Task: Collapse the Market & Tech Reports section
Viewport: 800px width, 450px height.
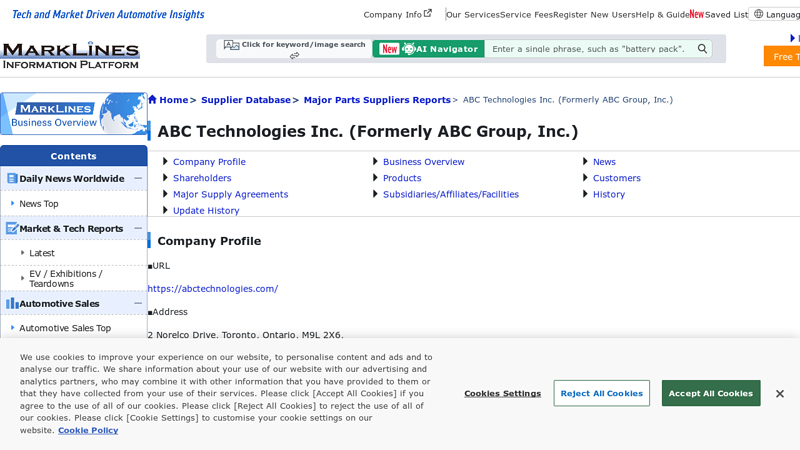Action: pyautogui.click(x=138, y=229)
